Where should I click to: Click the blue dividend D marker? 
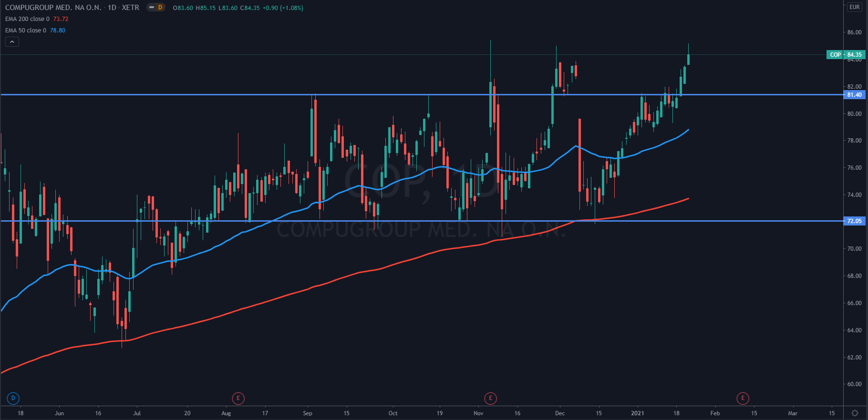[x=13, y=398]
